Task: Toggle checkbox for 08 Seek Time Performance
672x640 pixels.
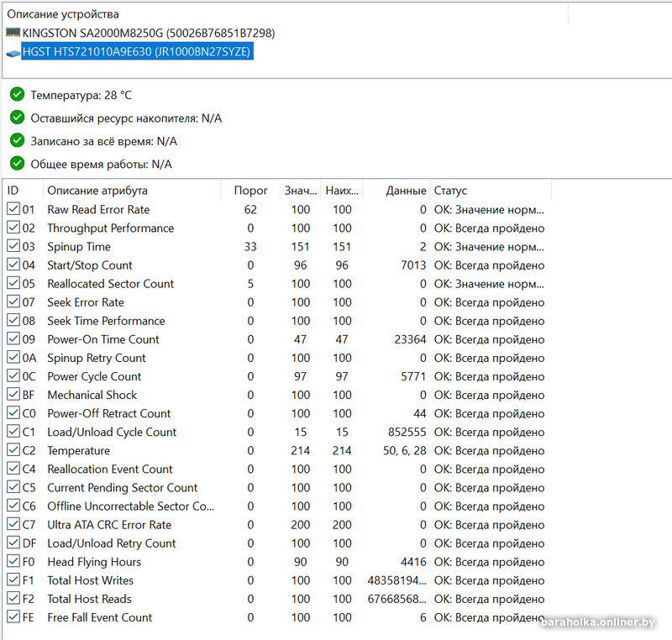Action: [x=13, y=320]
